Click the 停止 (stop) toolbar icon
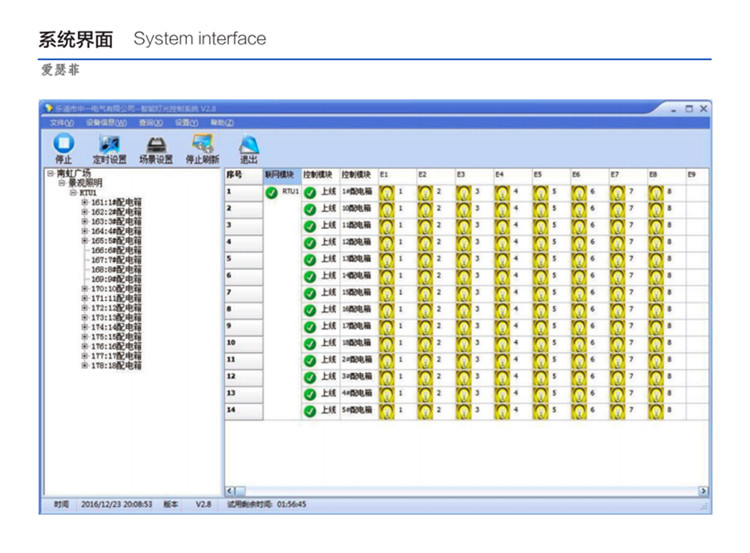The height and width of the screenshot is (553, 750). click(63, 143)
